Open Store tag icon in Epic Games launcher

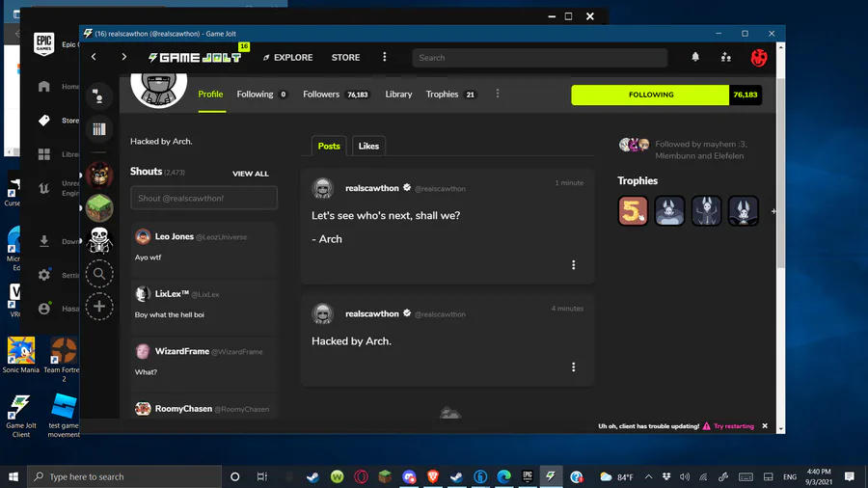[x=44, y=120]
